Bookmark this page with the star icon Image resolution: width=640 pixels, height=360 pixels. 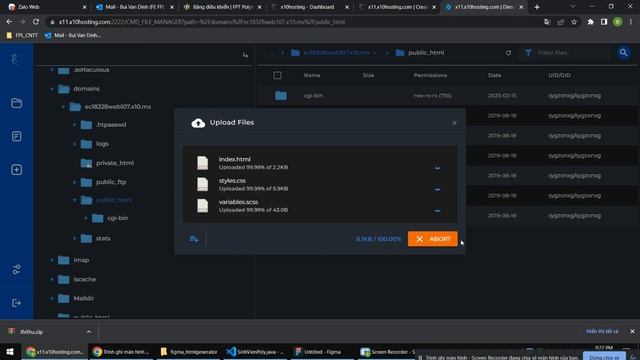pos(574,22)
